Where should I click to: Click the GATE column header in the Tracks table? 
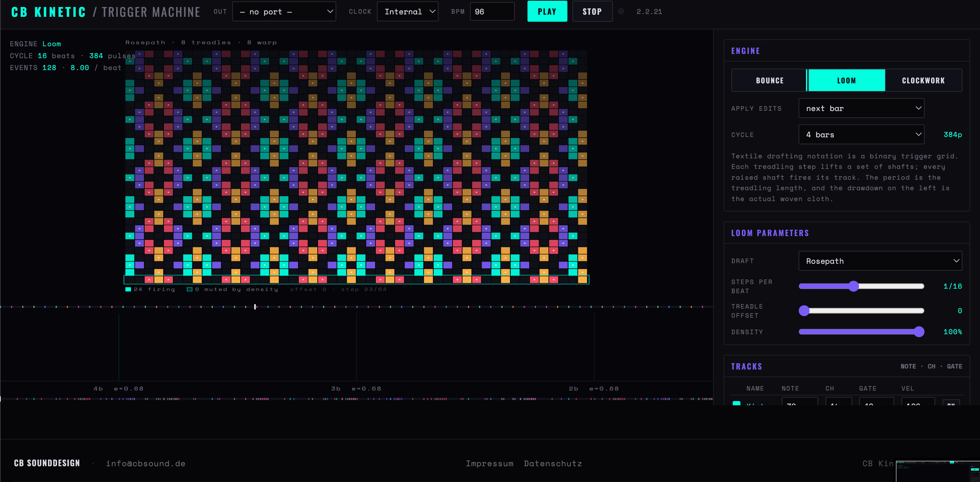pos(867,388)
